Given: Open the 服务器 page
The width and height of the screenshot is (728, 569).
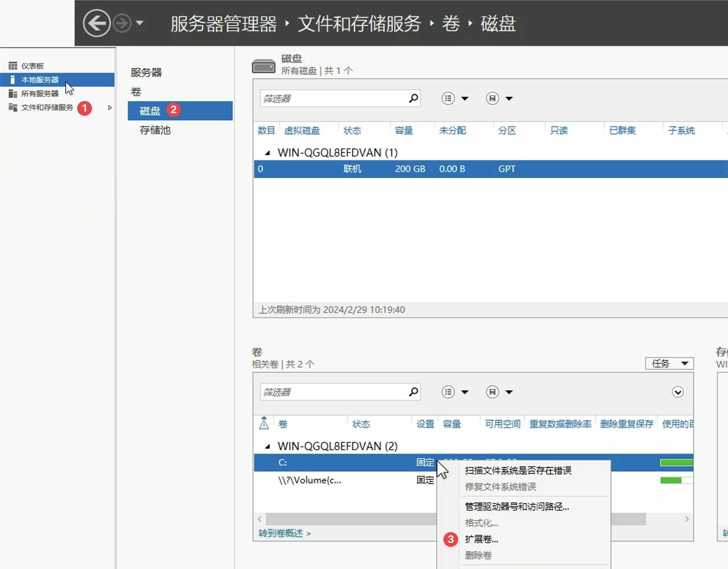Looking at the screenshot, I should tap(146, 72).
